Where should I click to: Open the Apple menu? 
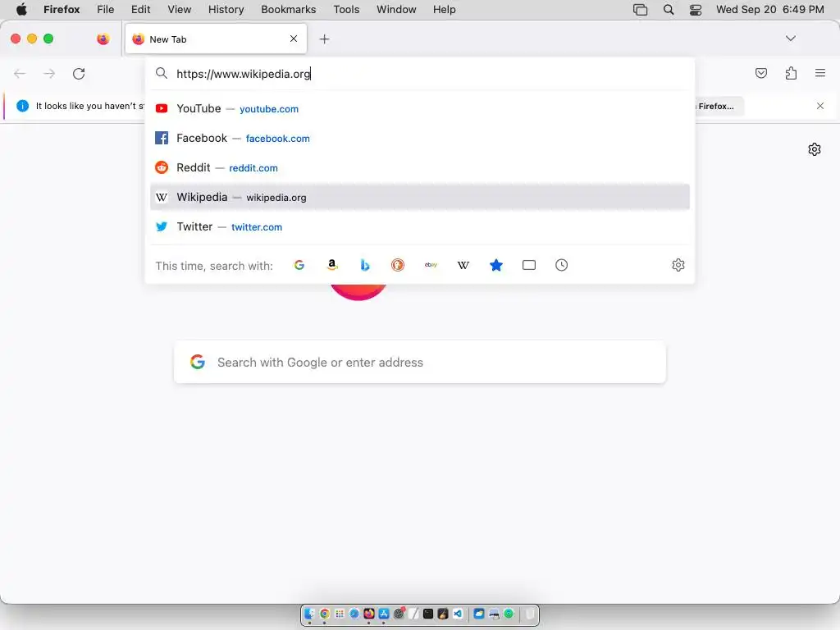[21, 10]
